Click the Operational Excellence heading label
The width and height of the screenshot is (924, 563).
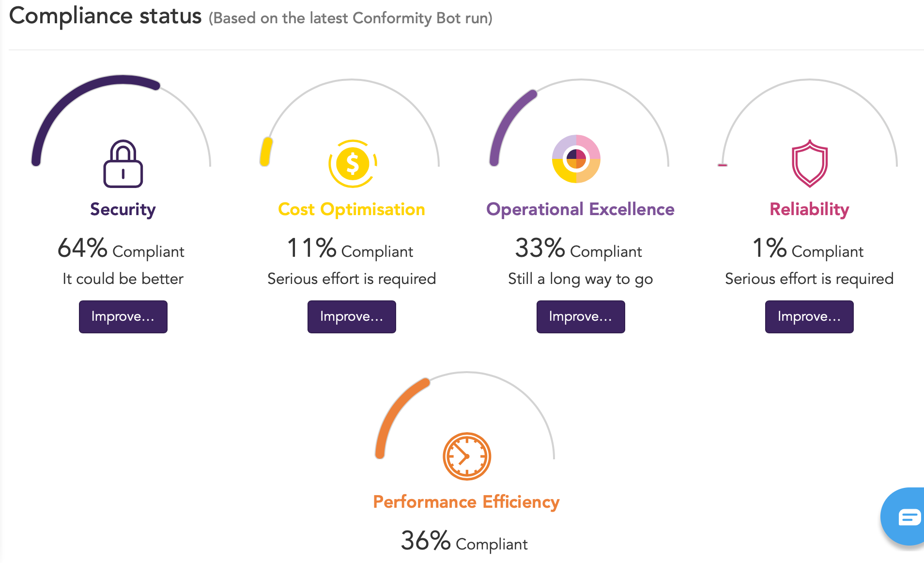(x=580, y=209)
